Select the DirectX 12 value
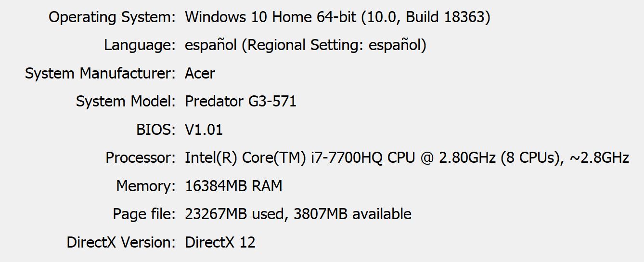Image resolution: width=644 pixels, height=262 pixels. [x=220, y=242]
